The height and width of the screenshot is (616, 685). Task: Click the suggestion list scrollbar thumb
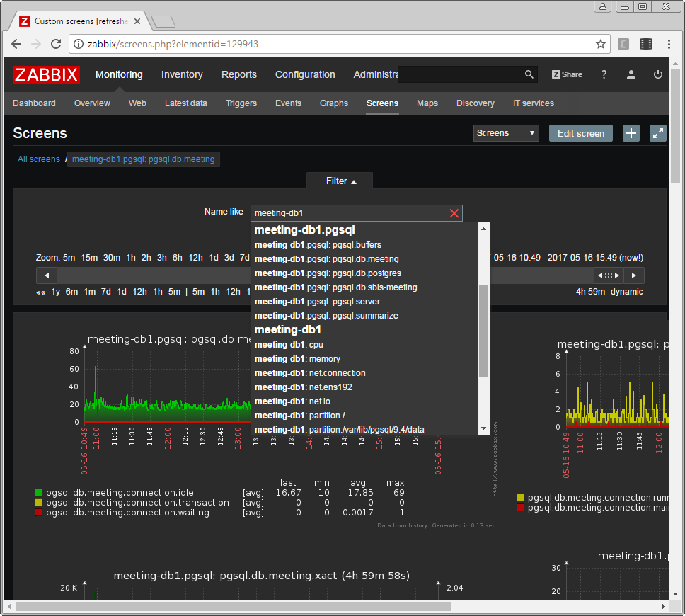coord(483,331)
